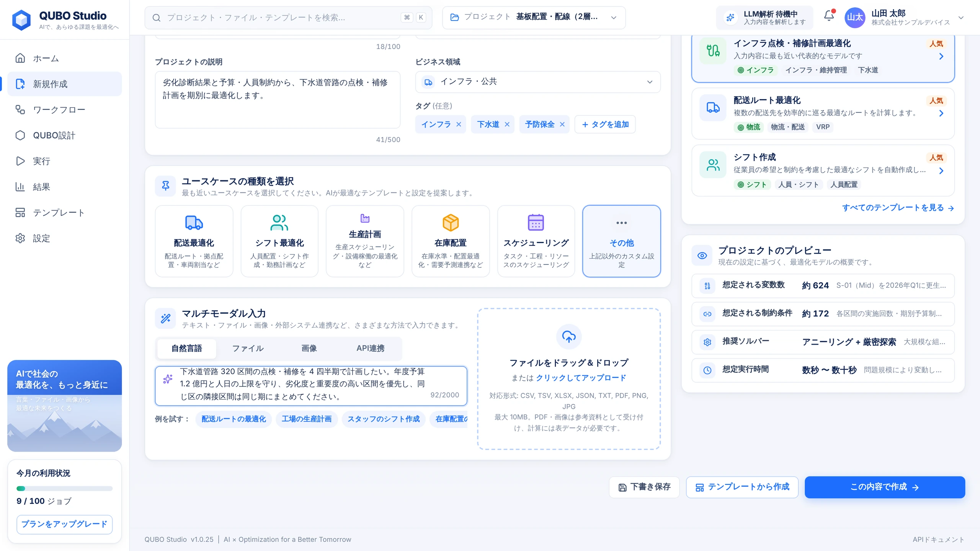Screen dimensions: 980x551
Task: Expand the user account menu chevron
Action: click(961, 18)
